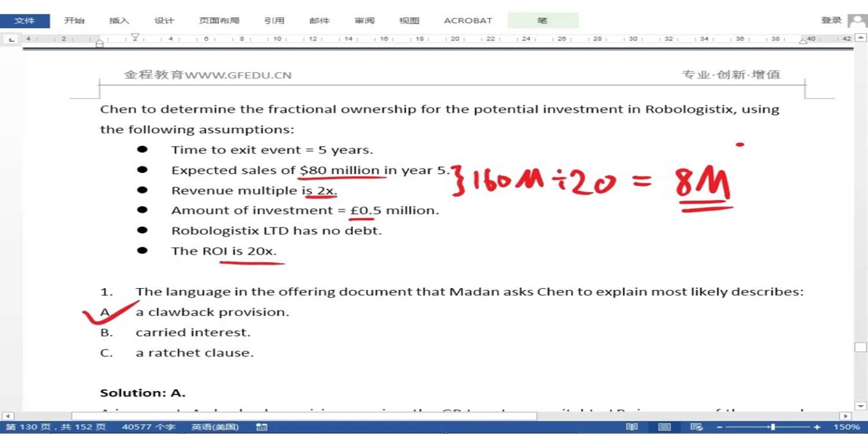Open the 笔 (Pen) tools tab
The width and height of the screenshot is (868, 434).
coord(542,21)
